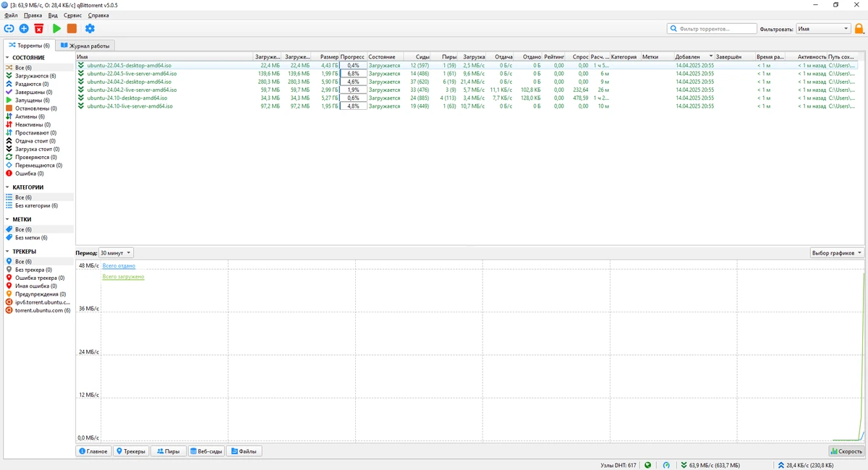The width and height of the screenshot is (868, 470).
Task: Click the blue add torrent file icon
Action: [24, 28]
